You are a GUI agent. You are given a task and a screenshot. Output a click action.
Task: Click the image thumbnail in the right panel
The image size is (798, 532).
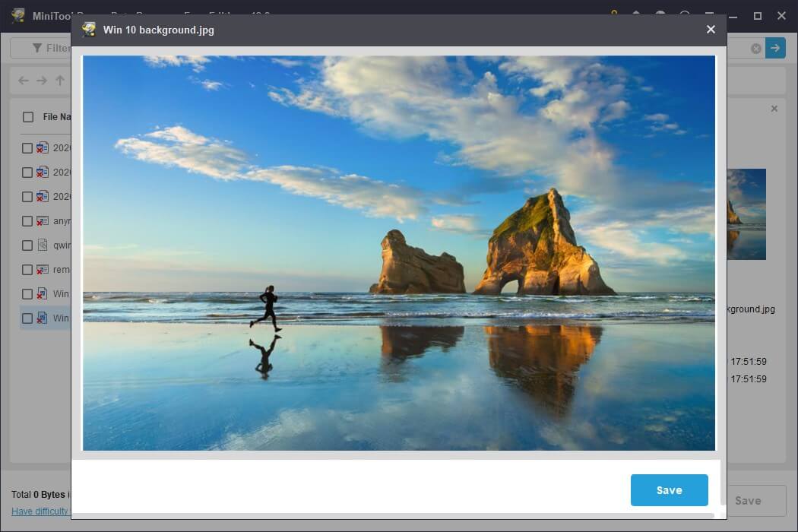[x=747, y=214]
